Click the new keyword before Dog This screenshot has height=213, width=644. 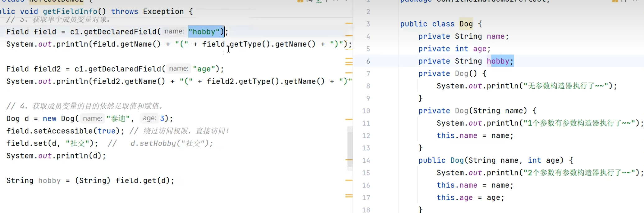pyautogui.click(x=49, y=118)
